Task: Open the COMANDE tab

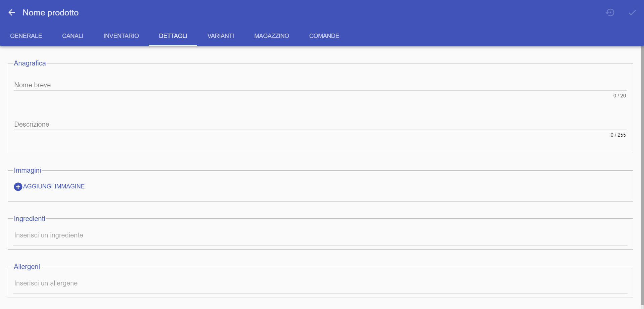Action: coord(324,36)
